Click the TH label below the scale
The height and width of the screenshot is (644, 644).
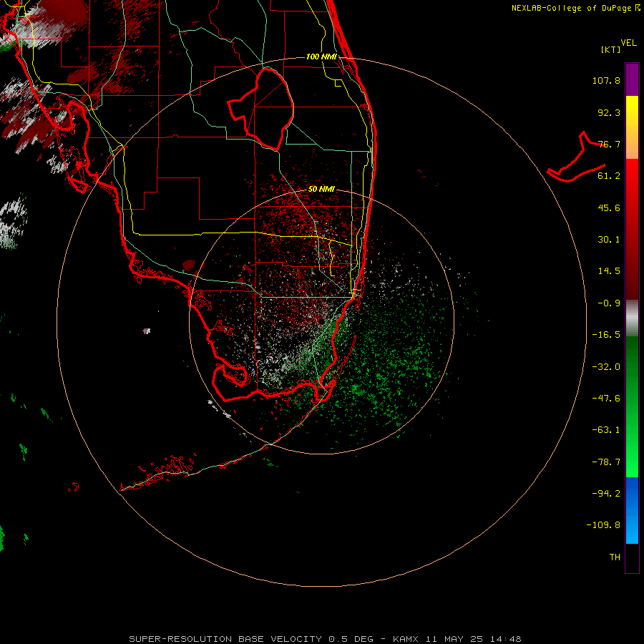click(x=615, y=557)
